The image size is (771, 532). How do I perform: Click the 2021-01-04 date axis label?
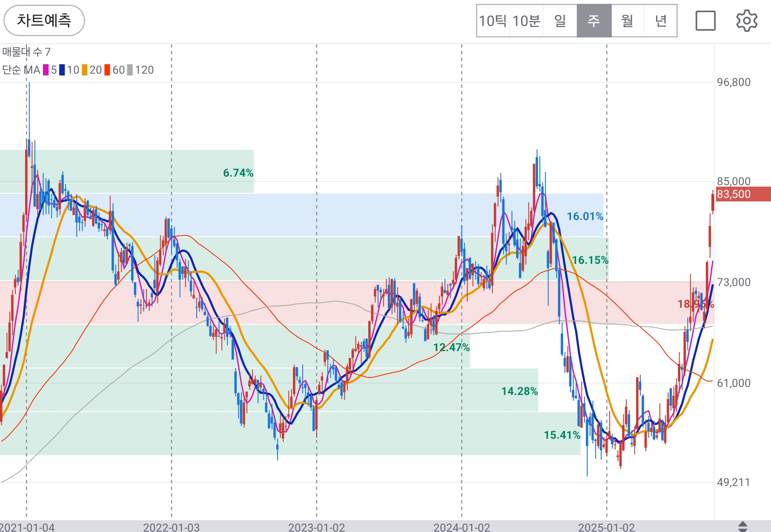(x=27, y=527)
